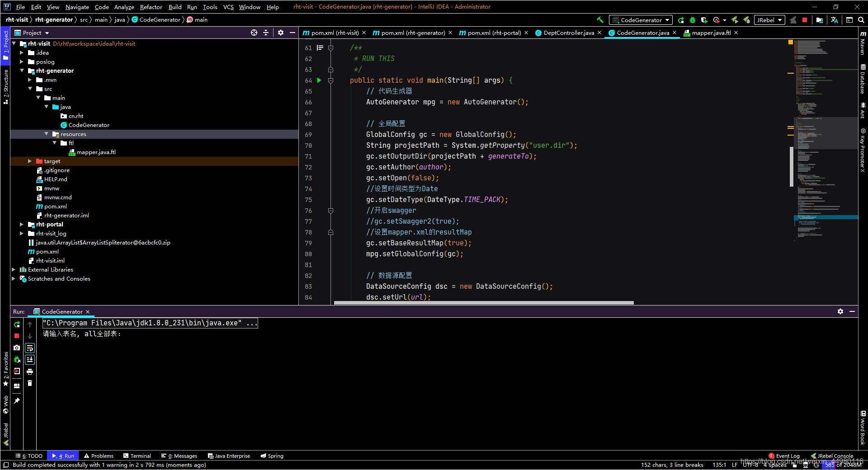Screen dimensions: 868x470
Task: Expand the rht-portal module
Action: (x=22, y=224)
